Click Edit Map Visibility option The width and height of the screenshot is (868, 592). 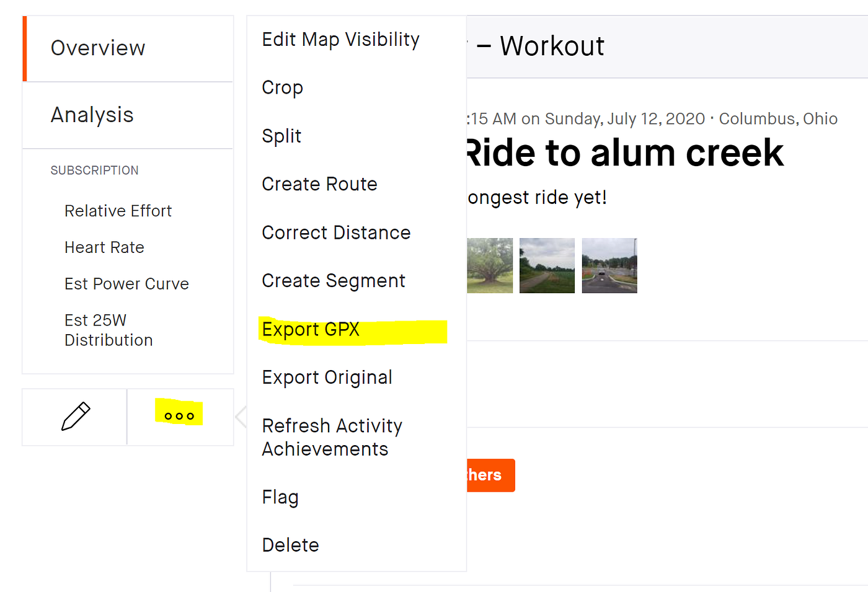point(340,40)
